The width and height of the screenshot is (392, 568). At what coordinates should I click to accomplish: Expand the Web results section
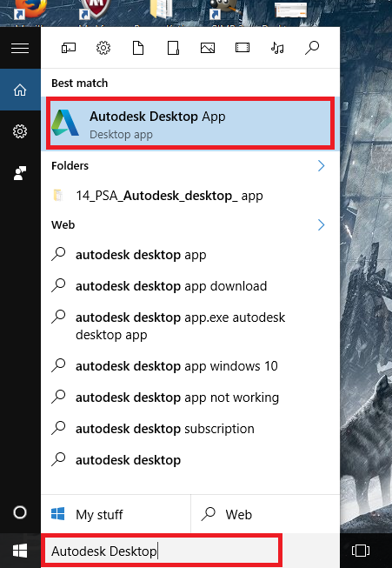(321, 224)
